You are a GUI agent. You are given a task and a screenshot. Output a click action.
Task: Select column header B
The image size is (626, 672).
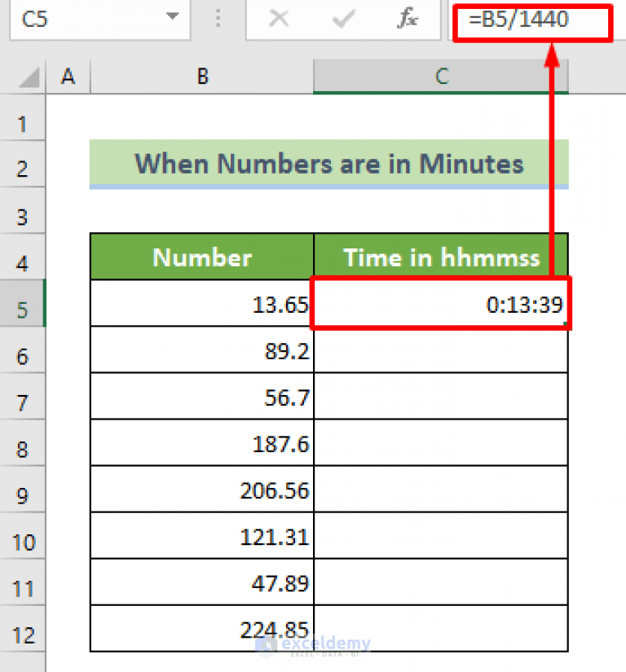[201, 76]
